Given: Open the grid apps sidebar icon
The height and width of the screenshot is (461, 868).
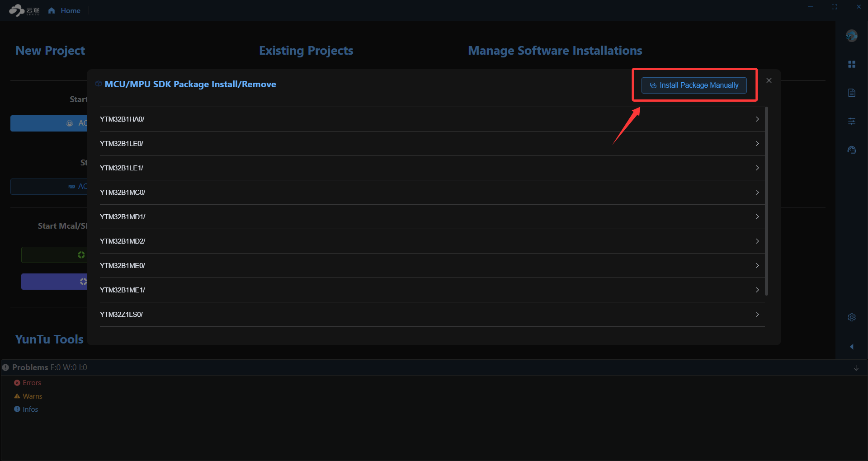Looking at the screenshot, I should click(x=852, y=64).
